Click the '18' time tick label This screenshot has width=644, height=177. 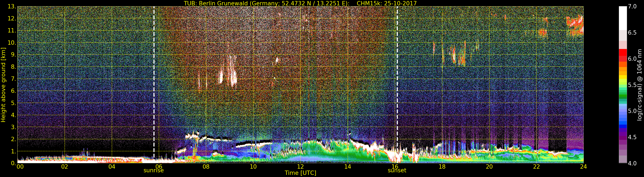tap(442, 166)
